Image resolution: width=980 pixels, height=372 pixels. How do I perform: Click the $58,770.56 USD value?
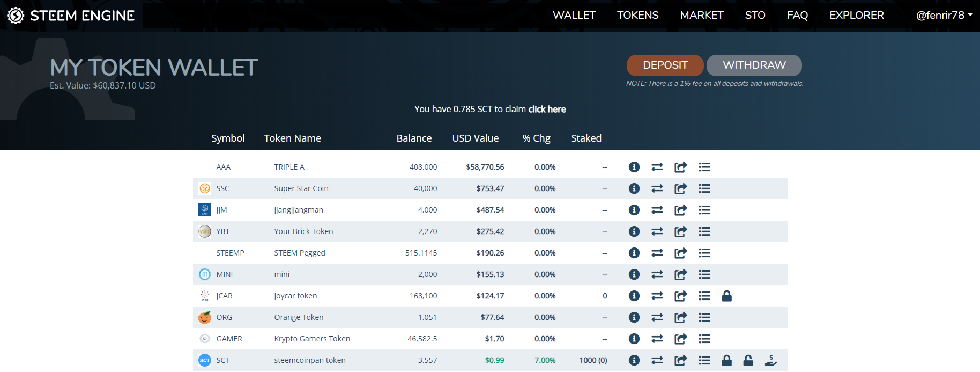(485, 167)
